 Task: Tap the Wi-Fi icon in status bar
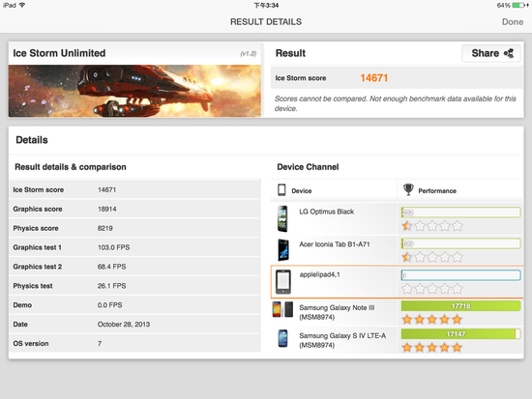pos(22,5)
